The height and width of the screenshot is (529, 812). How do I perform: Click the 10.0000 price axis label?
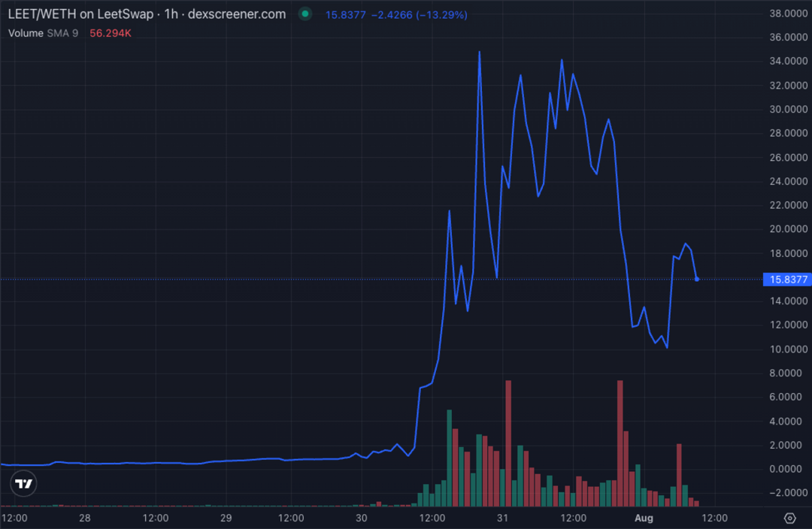click(788, 349)
